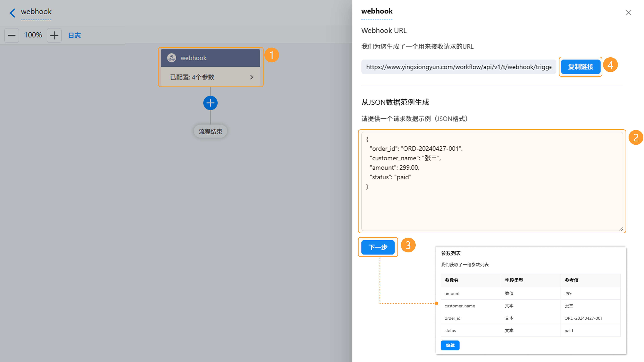Viewport: 644px width, 362px height.
Task: Click the 下一步 next button
Action: 378,247
